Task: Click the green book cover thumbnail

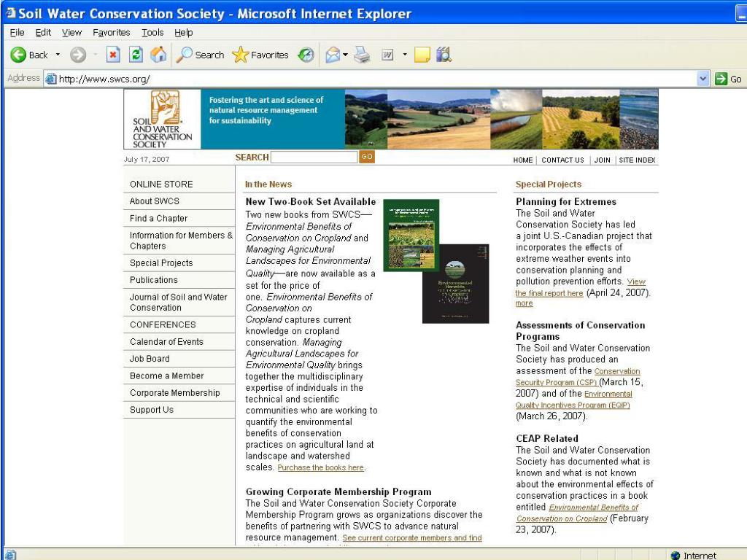Action: coord(411,236)
